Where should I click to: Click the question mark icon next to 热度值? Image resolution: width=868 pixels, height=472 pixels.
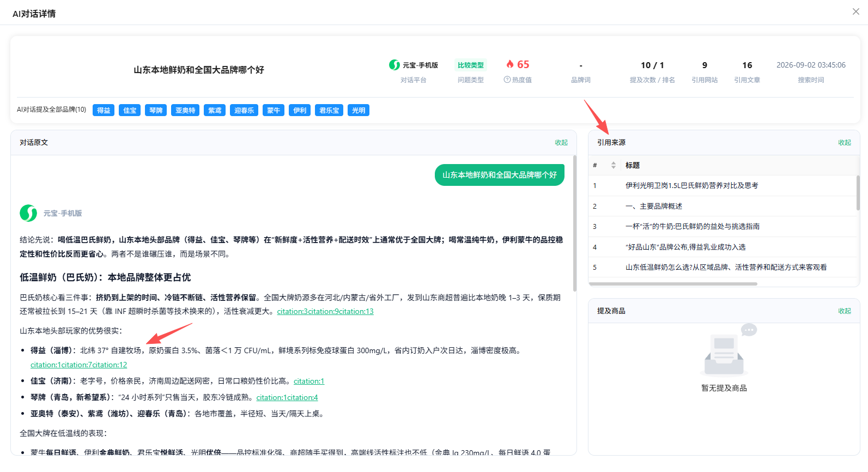pos(507,80)
